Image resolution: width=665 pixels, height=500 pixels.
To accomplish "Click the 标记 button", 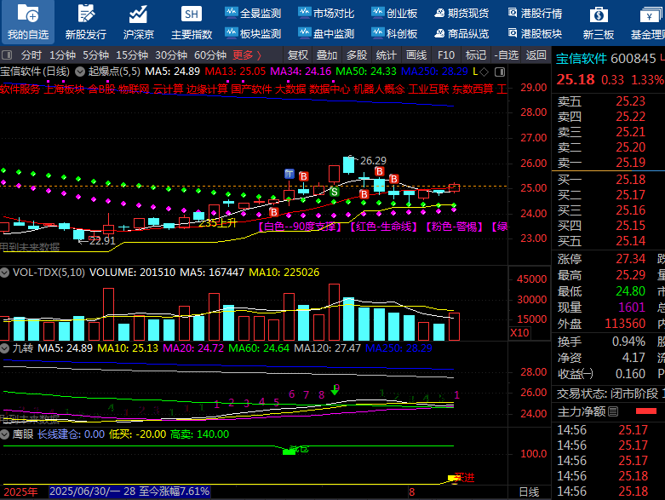I will [475, 55].
